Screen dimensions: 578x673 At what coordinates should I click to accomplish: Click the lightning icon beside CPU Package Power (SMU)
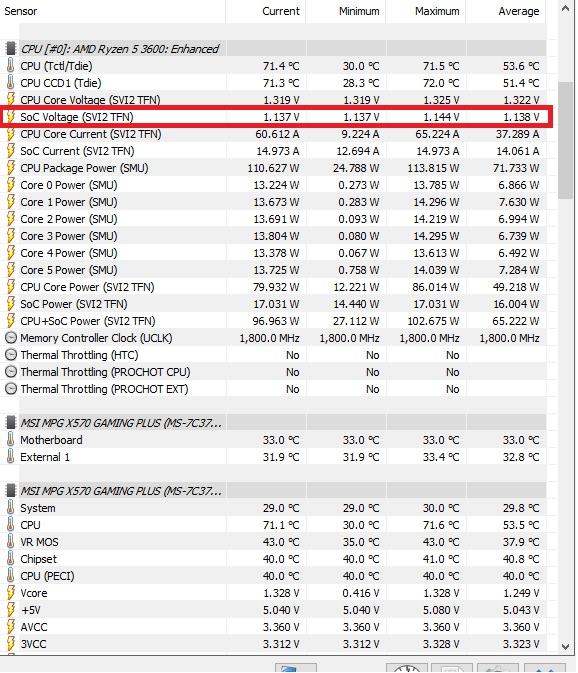click(x=11, y=168)
